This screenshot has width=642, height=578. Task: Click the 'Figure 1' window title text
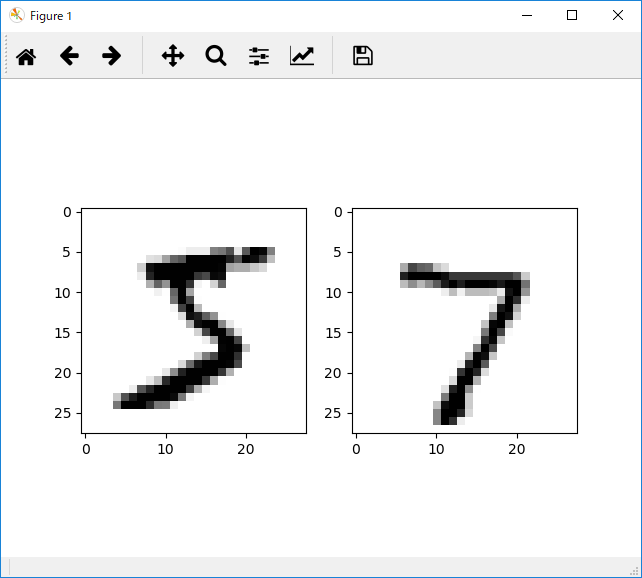(x=51, y=16)
